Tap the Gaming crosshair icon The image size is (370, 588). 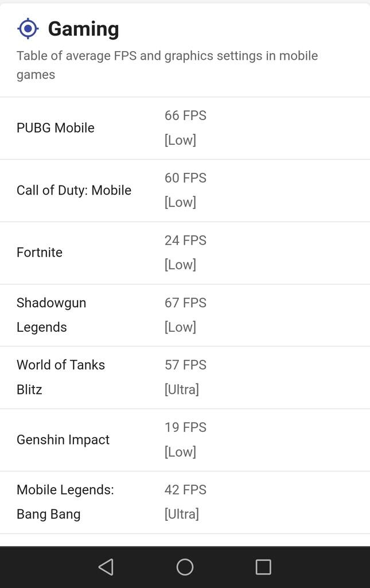coord(28,28)
